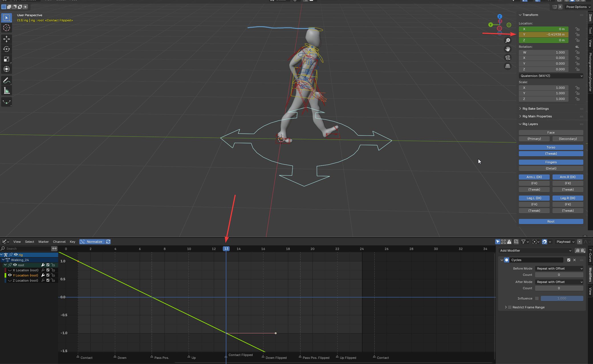The height and width of the screenshot is (364, 593).
Task: Open the Before Mode dropdown
Action: pyautogui.click(x=559, y=269)
